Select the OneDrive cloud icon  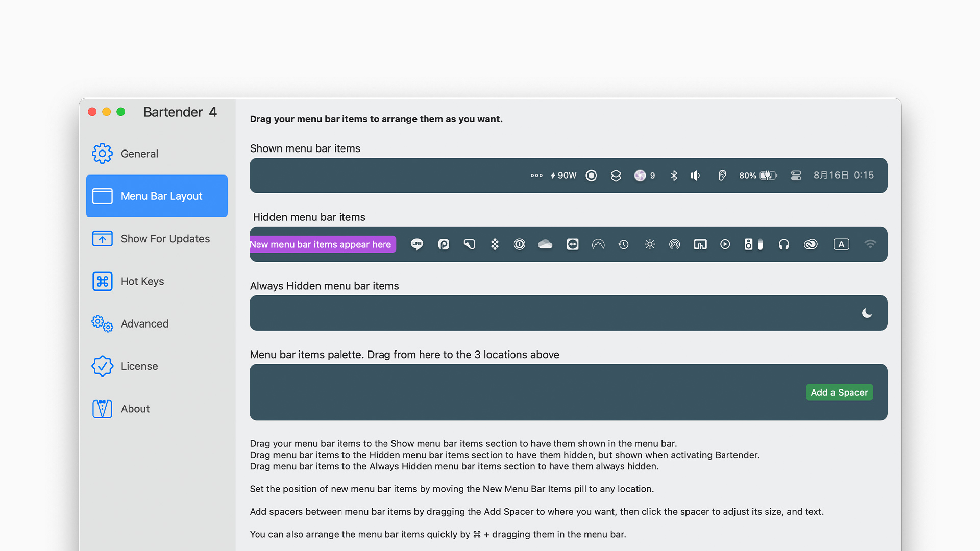click(x=545, y=244)
